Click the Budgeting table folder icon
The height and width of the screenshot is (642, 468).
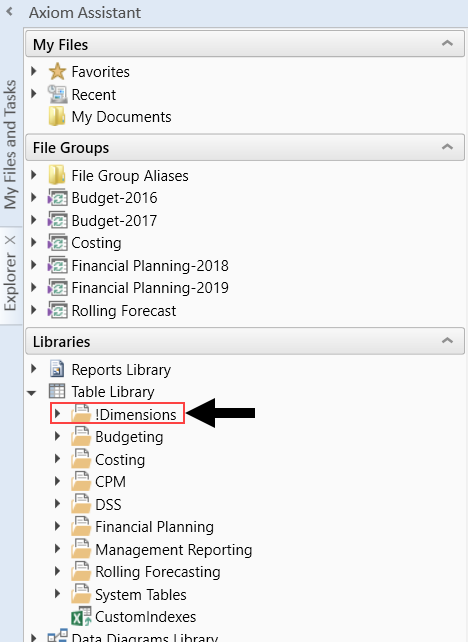[x=81, y=436]
